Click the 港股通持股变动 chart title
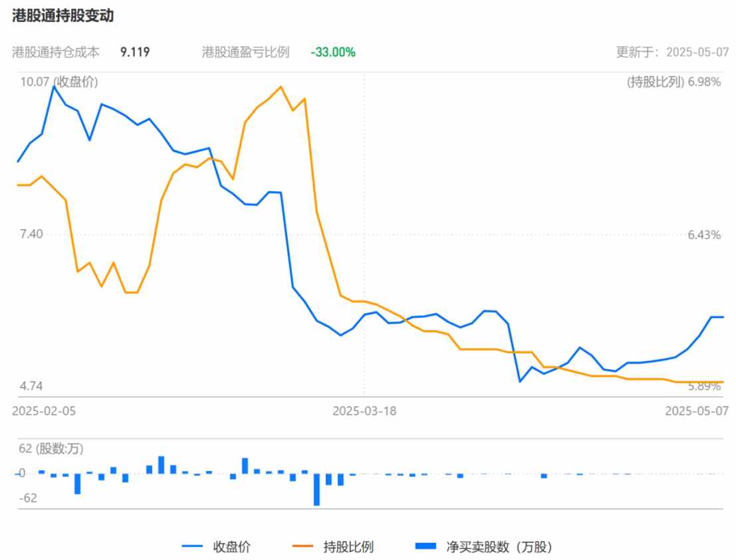Viewport: 736px width, 560px height. click(x=62, y=17)
